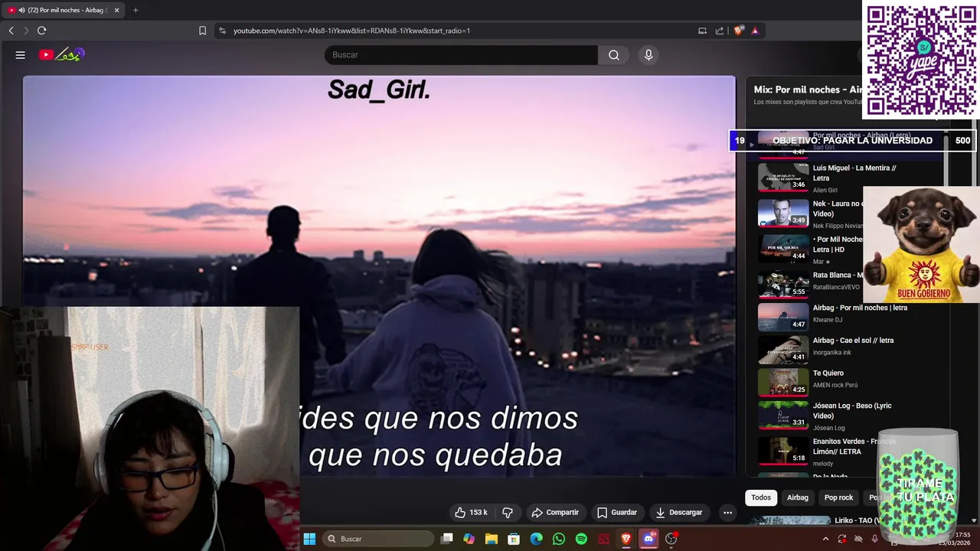Open Windows Start menu
Viewport: 980px width, 551px height.
309,539
